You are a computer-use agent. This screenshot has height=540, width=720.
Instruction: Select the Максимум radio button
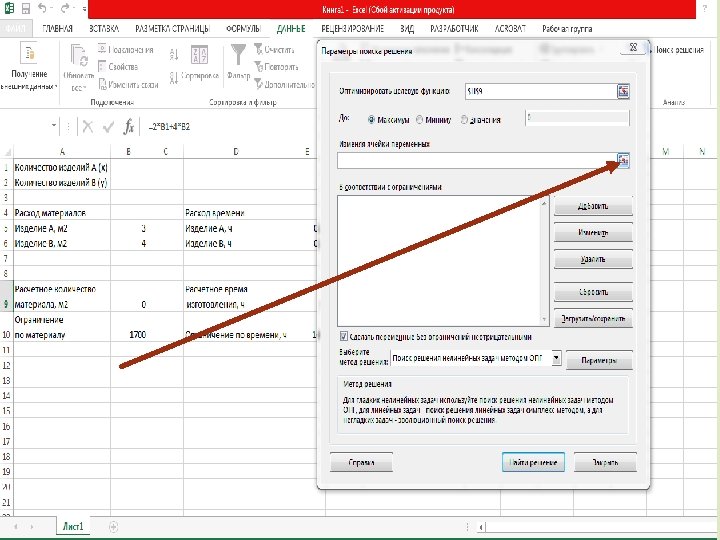click(371, 120)
